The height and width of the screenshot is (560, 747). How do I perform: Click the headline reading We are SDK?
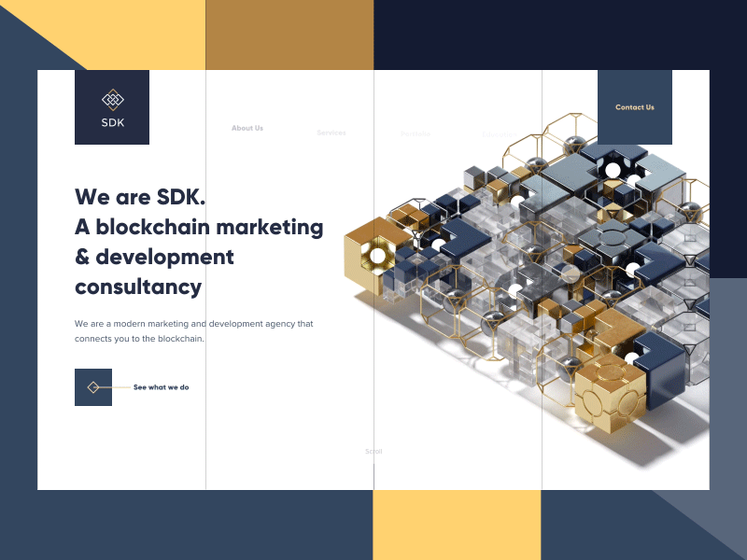tap(140, 197)
